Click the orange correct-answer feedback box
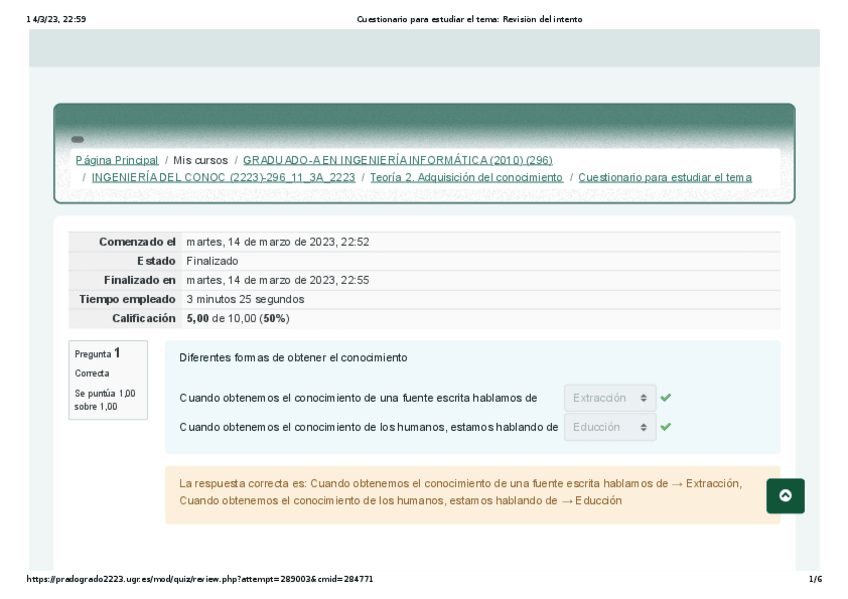The height and width of the screenshot is (599, 848). click(x=472, y=494)
